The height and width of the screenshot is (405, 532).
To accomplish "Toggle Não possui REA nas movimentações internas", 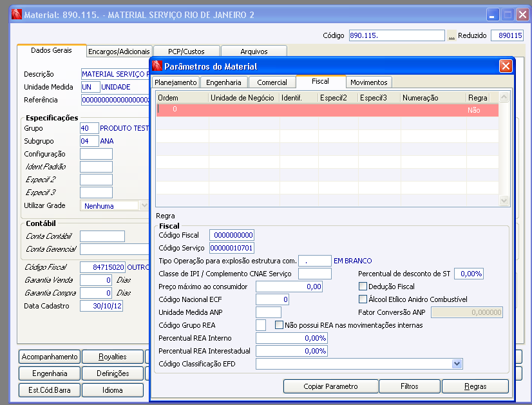I will [x=279, y=325].
